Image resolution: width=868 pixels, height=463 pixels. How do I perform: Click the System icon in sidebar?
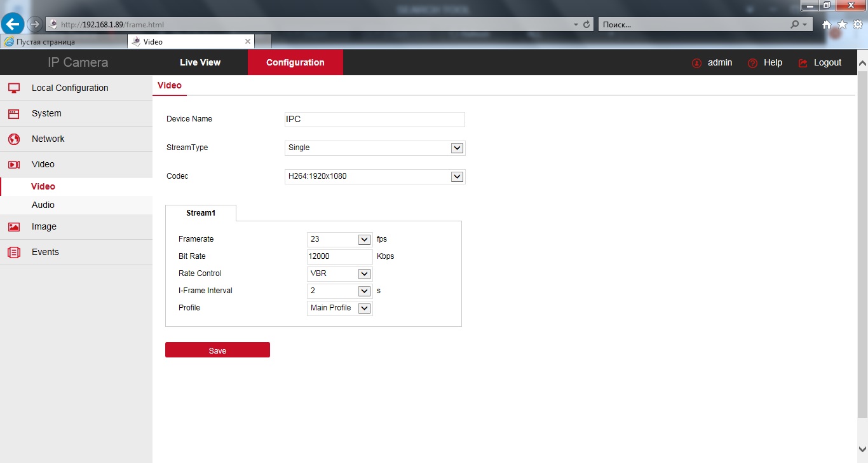click(14, 114)
